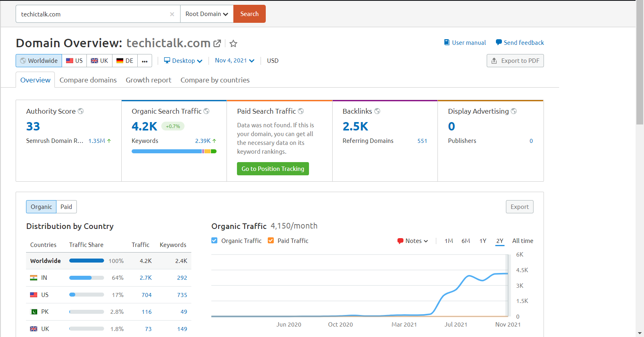Open Compare by countries tab
Image resolution: width=644 pixels, height=337 pixels.
pyautogui.click(x=215, y=80)
